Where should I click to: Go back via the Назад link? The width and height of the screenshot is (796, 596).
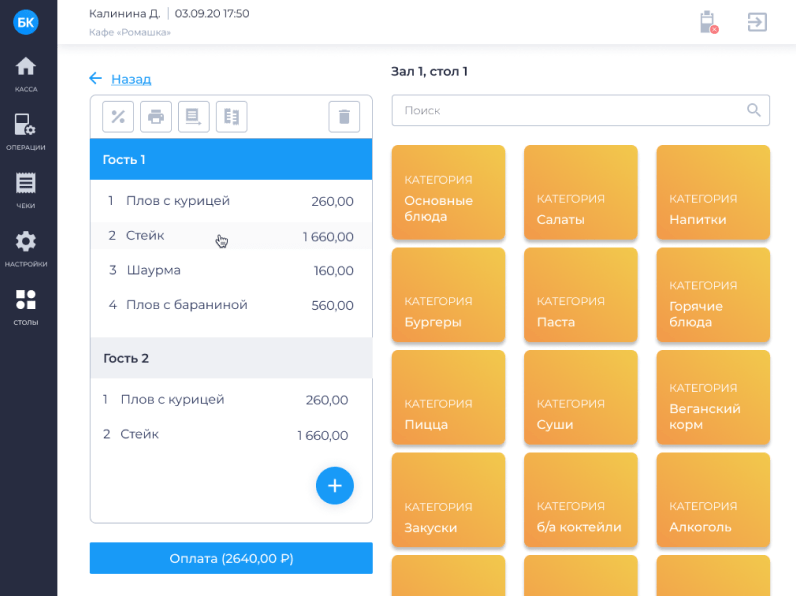click(x=131, y=79)
